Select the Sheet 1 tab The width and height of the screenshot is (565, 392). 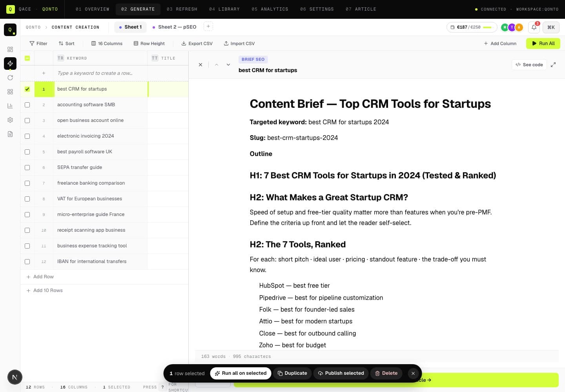point(130,27)
